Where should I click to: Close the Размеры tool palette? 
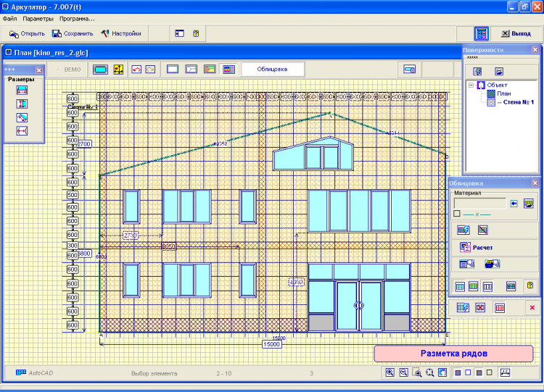point(39,70)
